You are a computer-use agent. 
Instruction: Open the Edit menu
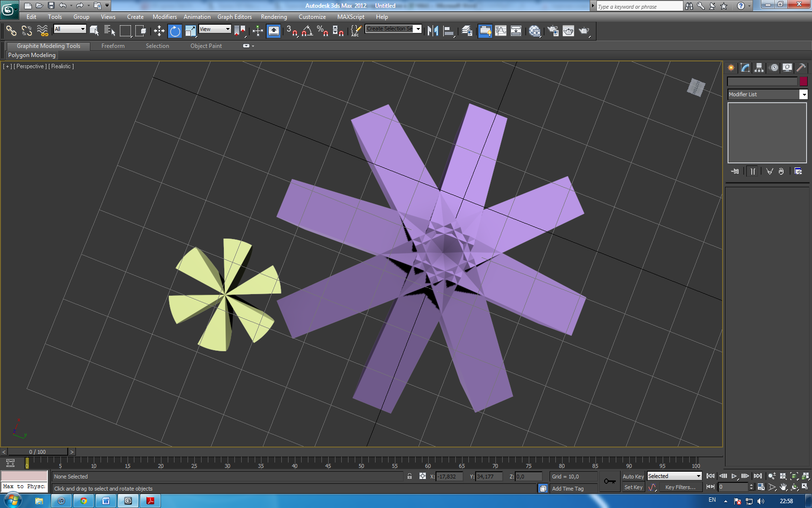pyautogui.click(x=31, y=17)
